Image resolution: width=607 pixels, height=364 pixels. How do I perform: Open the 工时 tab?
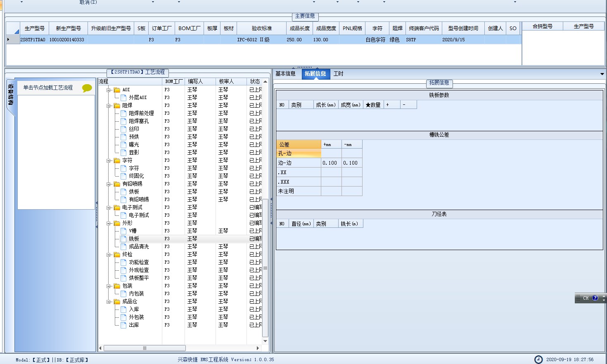[x=339, y=74]
